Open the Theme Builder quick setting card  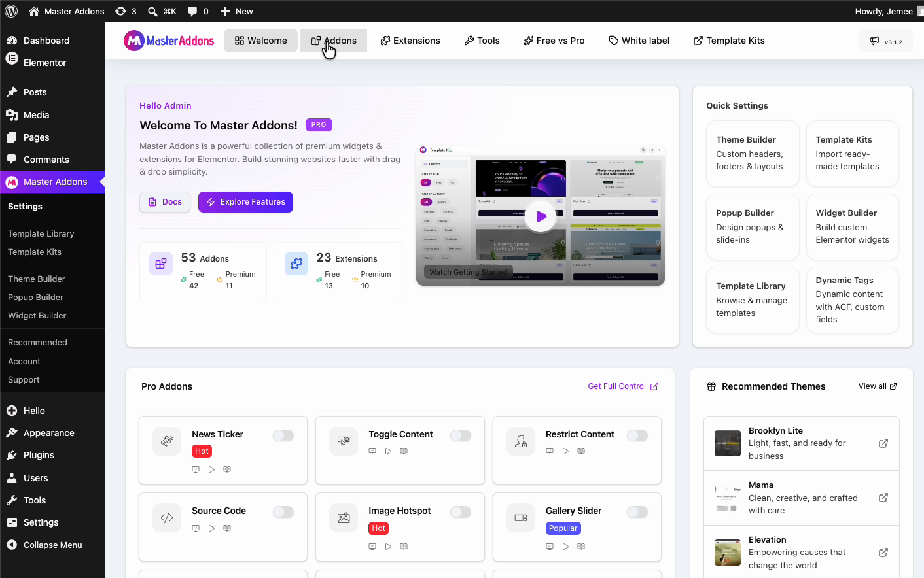(753, 153)
